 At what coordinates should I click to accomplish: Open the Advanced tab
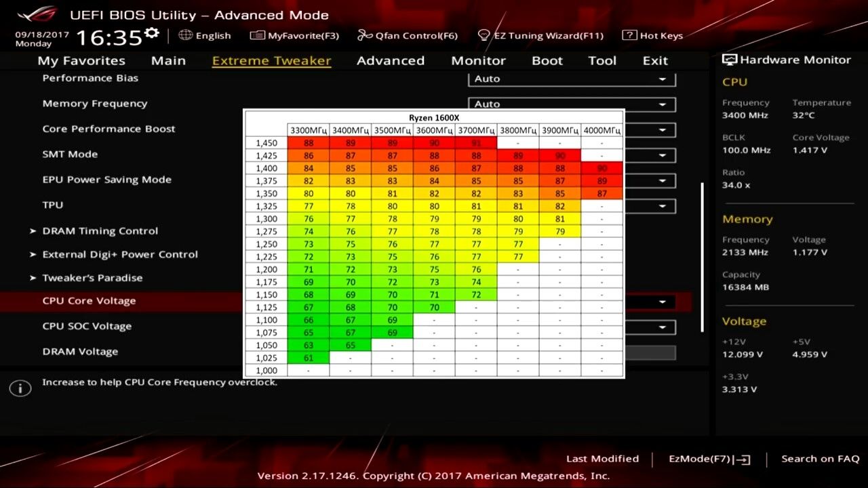pyautogui.click(x=391, y=60)
